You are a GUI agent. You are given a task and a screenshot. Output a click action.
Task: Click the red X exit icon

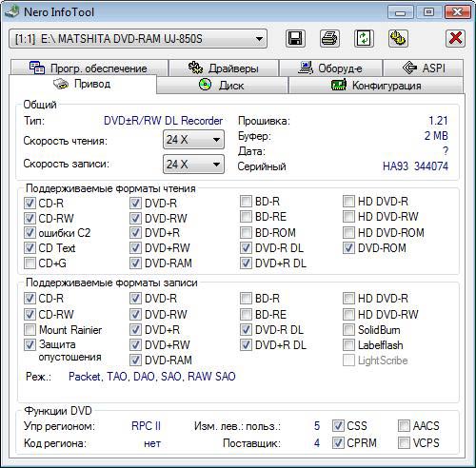pyautogui.click(x=455, y=39)
